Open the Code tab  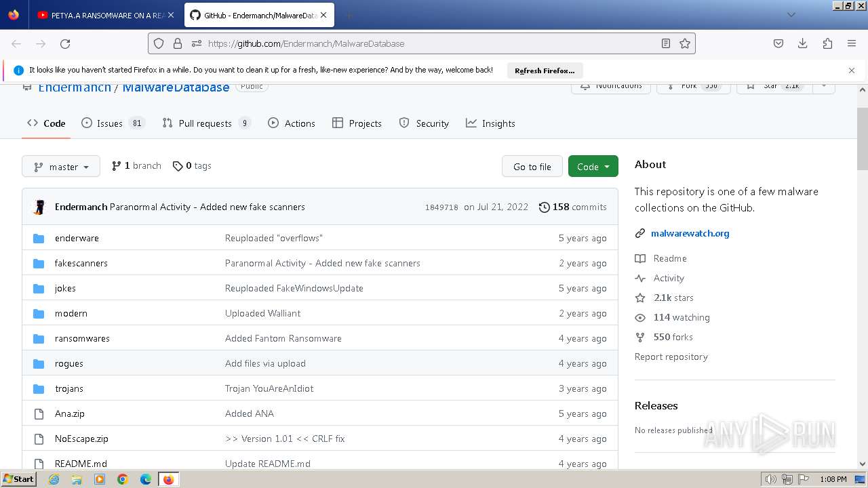[x=46, y=123]
